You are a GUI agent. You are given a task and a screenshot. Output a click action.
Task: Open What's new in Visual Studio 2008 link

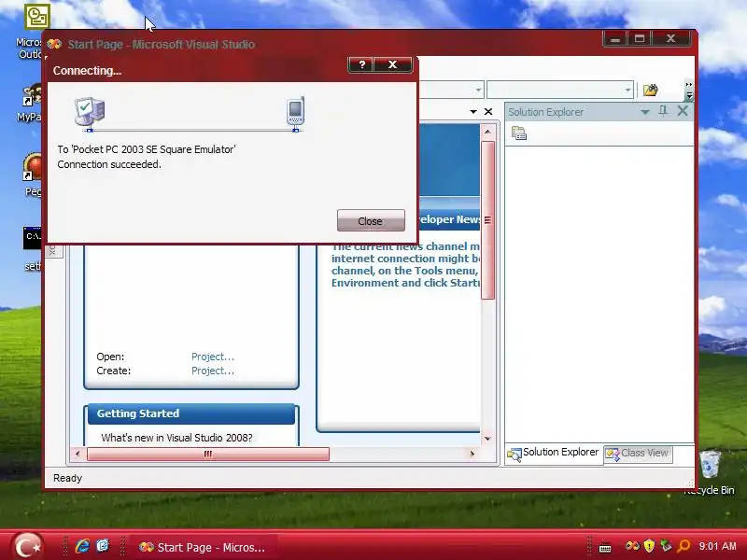(x=176, y=438)
